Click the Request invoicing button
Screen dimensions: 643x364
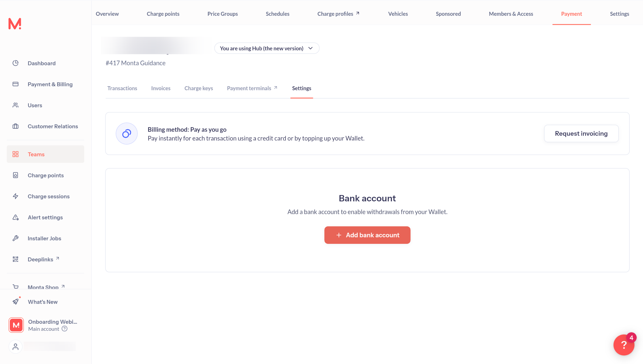coord(581,133)
